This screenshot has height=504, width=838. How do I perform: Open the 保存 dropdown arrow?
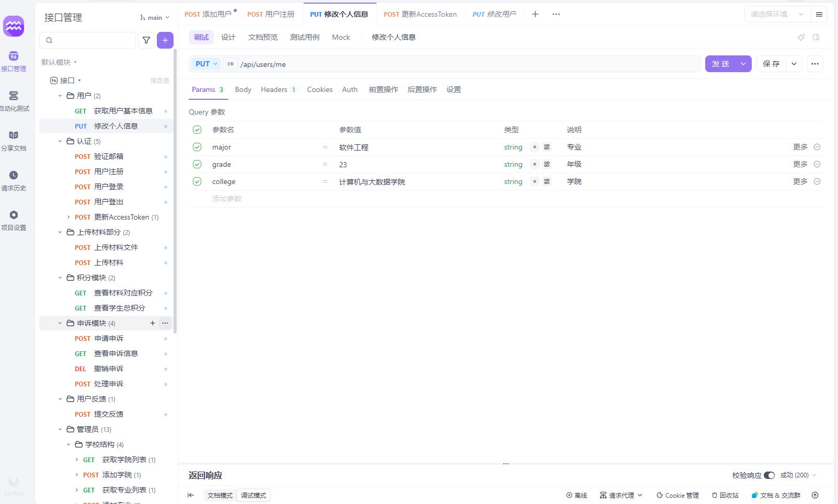click(x=794, y=64)
